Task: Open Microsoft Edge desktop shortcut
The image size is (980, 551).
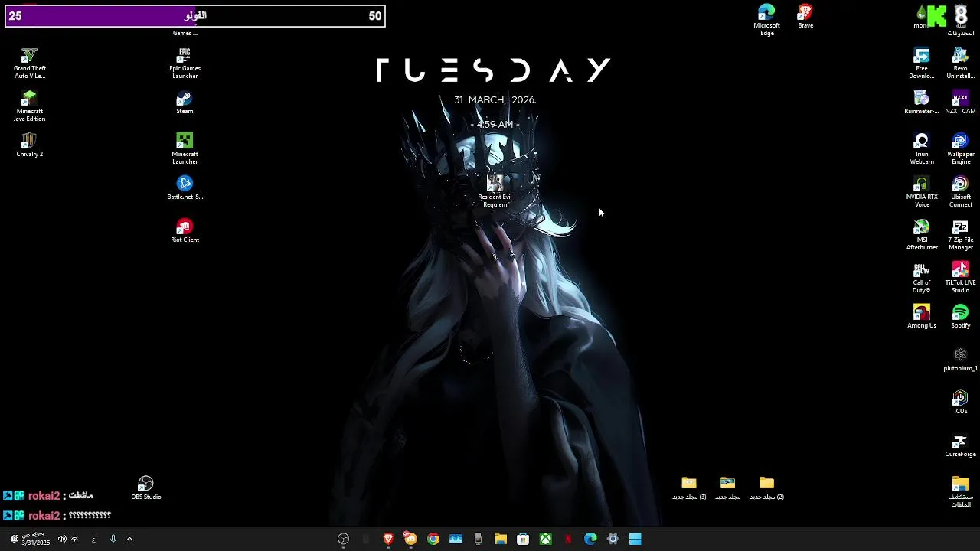Action: click(x=766, y=20)
